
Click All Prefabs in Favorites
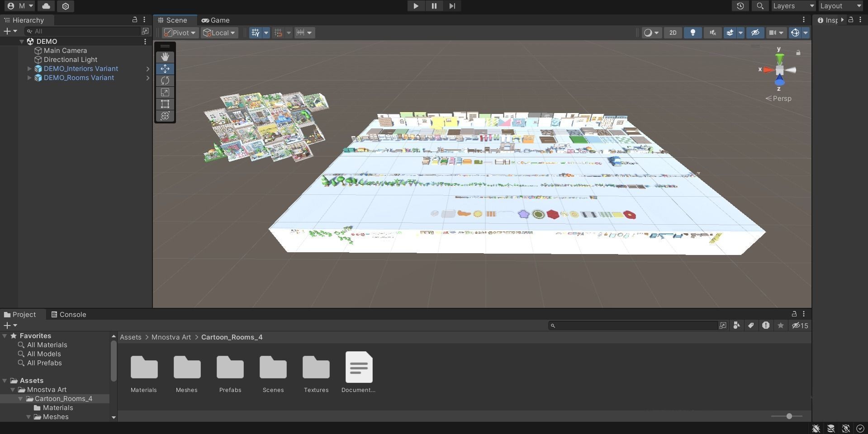pos(44,363)
